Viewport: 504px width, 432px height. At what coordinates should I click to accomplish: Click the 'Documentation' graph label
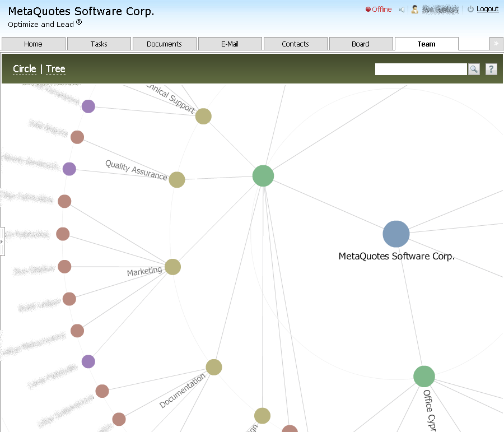182,391
